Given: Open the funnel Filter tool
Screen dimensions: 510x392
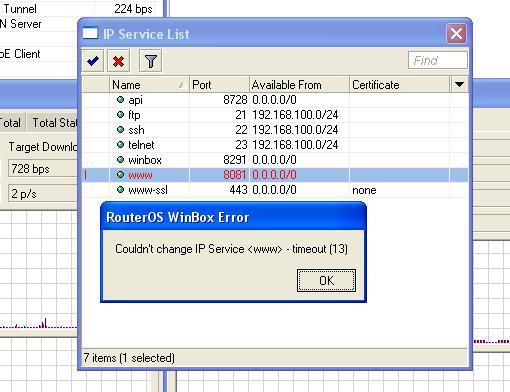Looking at the screenshot, I should pos(150,61).
